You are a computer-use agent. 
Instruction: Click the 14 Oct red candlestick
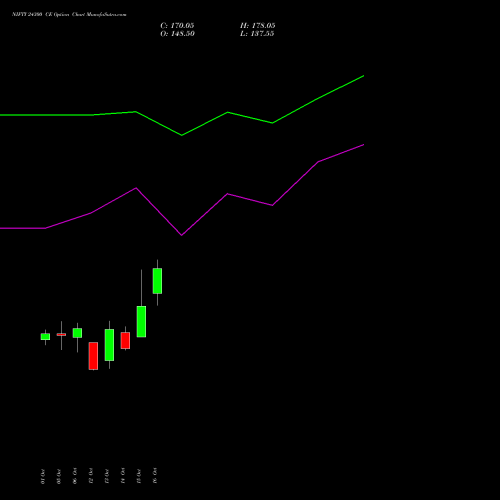point(125,340)
